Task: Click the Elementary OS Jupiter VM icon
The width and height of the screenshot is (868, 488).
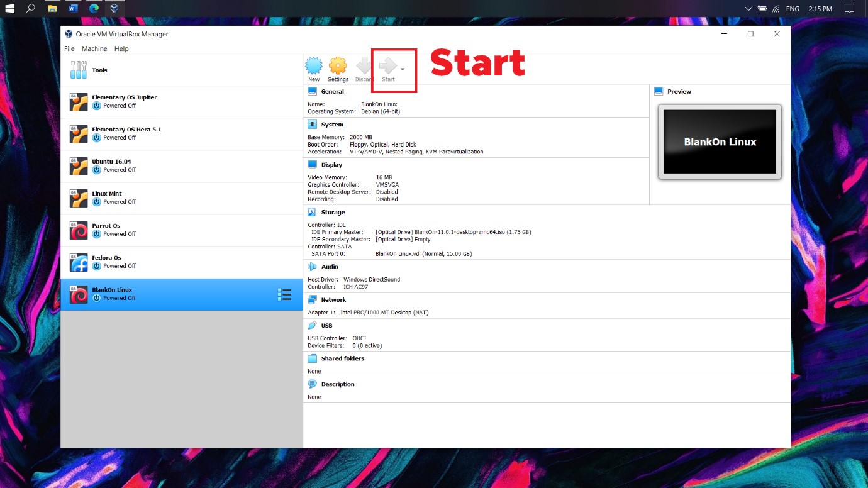Action: click(x=79, y=102)
